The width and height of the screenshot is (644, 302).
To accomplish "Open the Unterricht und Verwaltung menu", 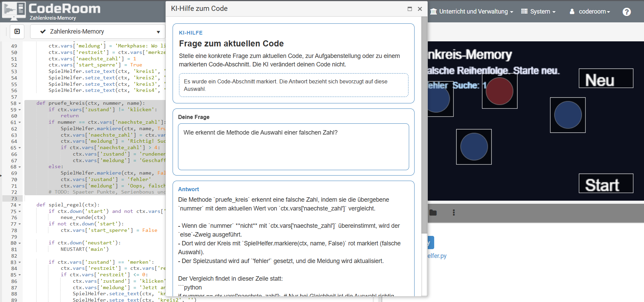I will click(x=472, y=12).
